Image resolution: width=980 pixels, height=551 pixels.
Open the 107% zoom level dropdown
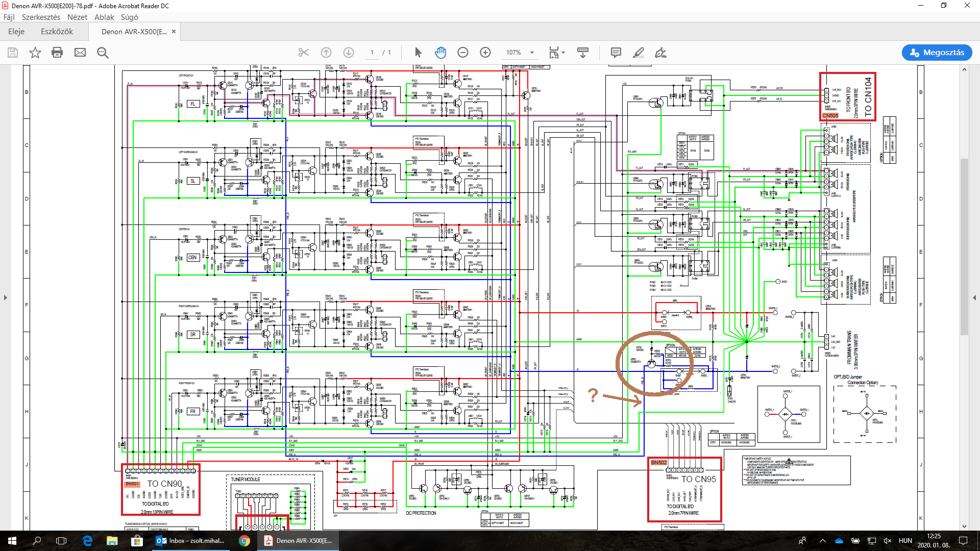pos(532,53)
